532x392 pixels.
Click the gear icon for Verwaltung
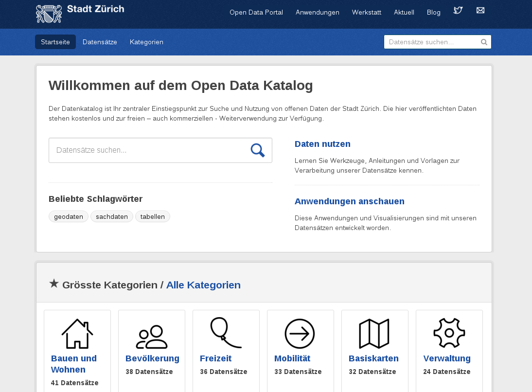pyautogui.click(x=449, y=333)
